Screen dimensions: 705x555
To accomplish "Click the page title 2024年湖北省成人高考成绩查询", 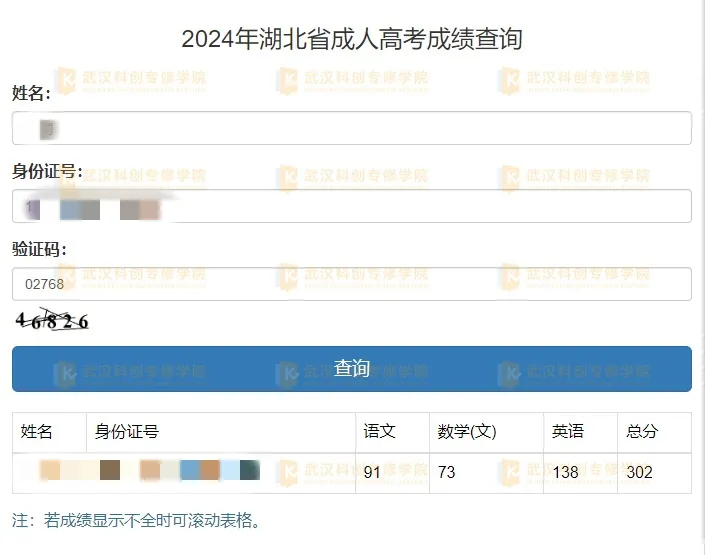I will pos(352,39).
